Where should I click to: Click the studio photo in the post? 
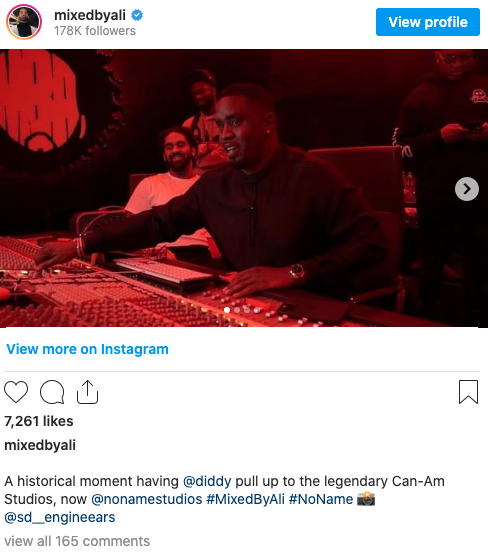244,188
